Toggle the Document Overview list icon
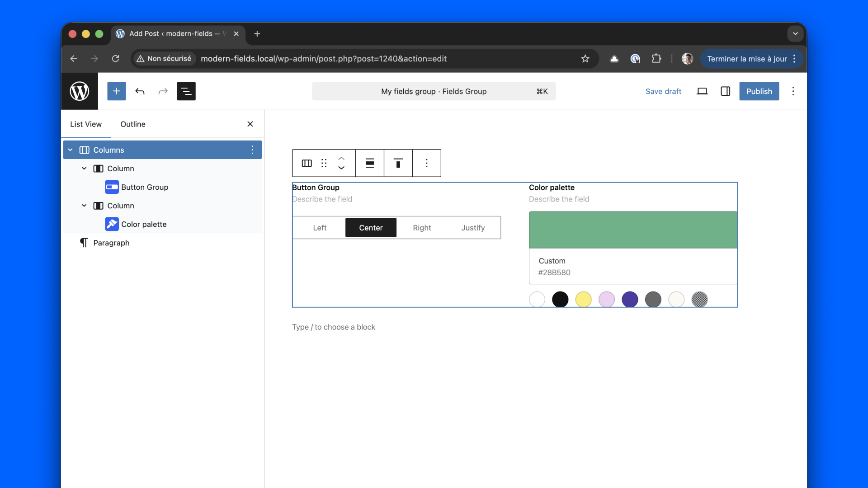The height and width of the screenshot is (488, 868). [x=186, y=91]
